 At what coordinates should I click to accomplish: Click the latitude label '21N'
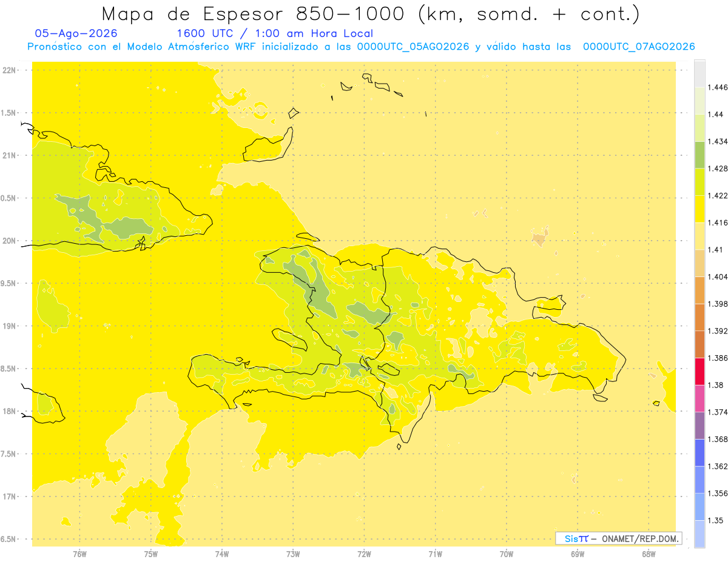click(9, 155)
